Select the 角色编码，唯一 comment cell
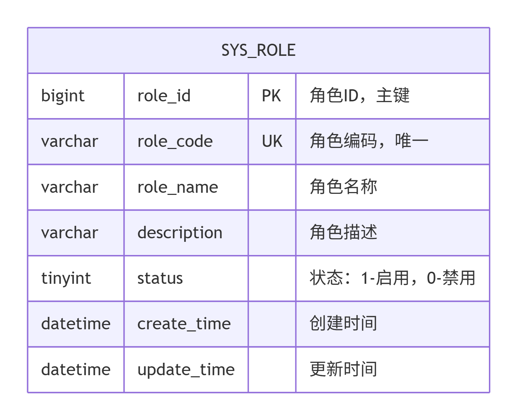The height and width of the screenshot is (420, 517). point(393,142)
